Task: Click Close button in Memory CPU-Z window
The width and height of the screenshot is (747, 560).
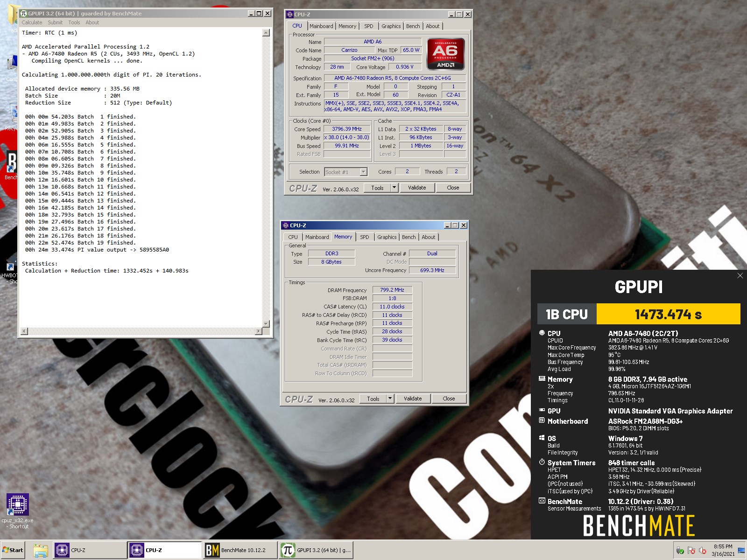Action: coord(449,399)
